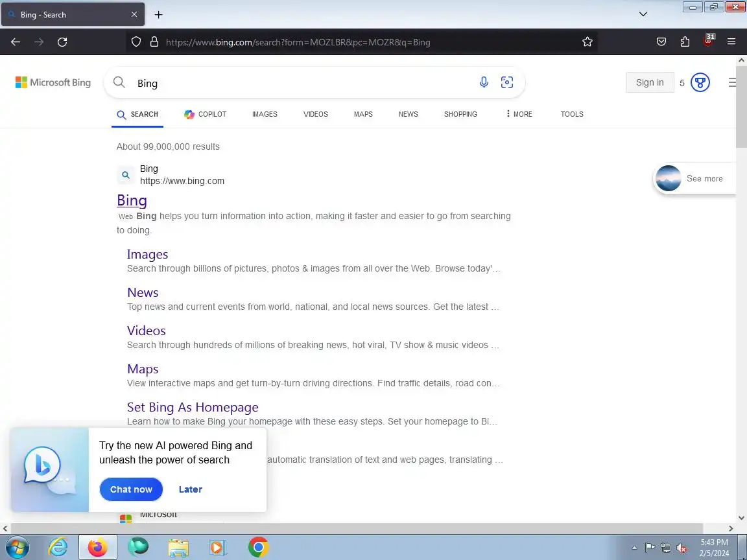Open Microsoft Rewards medal icon

tap(700, 82)
